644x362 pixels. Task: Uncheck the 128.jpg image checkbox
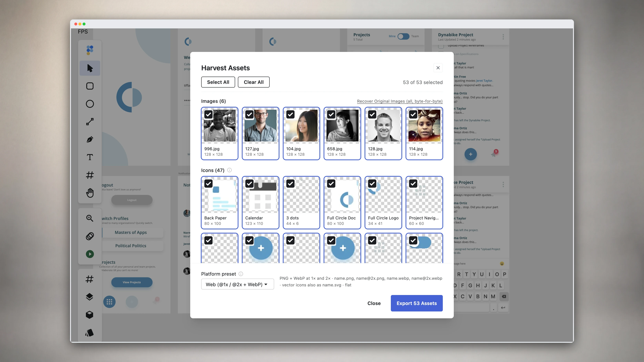372,115
